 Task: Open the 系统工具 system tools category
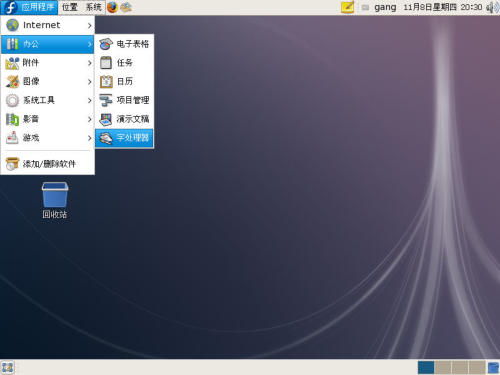(48, 100)
